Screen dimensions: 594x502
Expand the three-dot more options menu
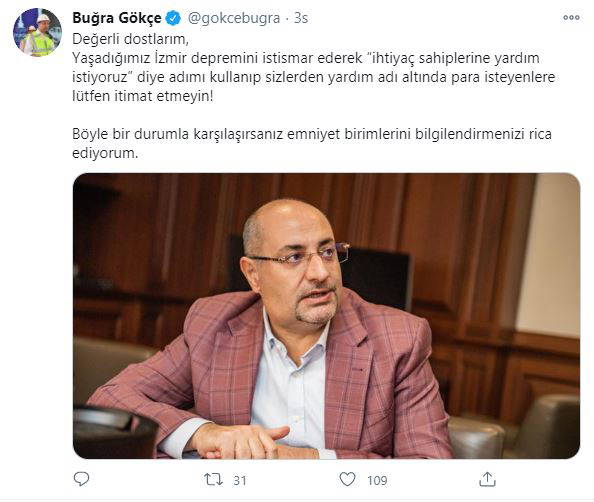point(571,17)
